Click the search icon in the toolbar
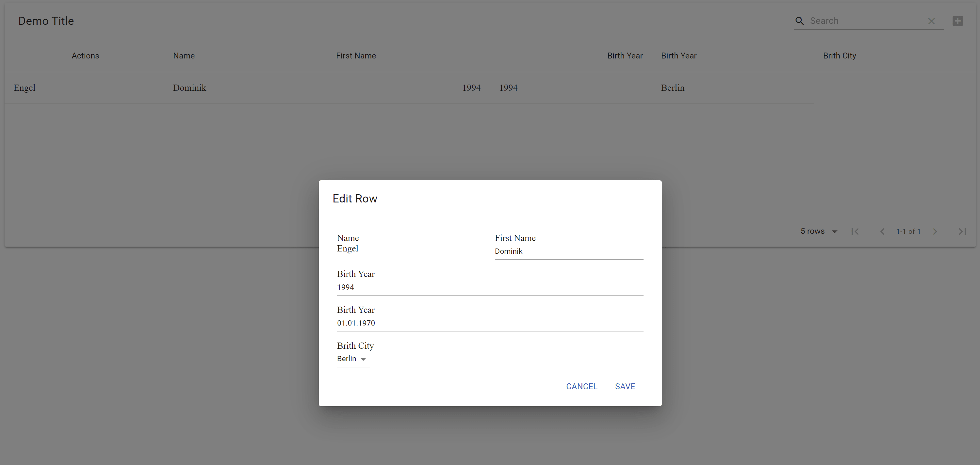 coord(799,21)
